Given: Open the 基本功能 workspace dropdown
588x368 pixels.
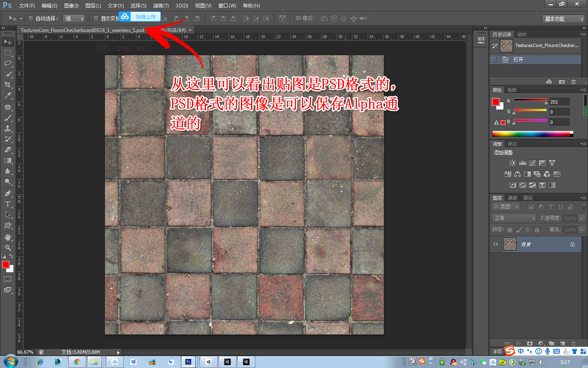Looking at the screenshot, I should tap(563, 19).
